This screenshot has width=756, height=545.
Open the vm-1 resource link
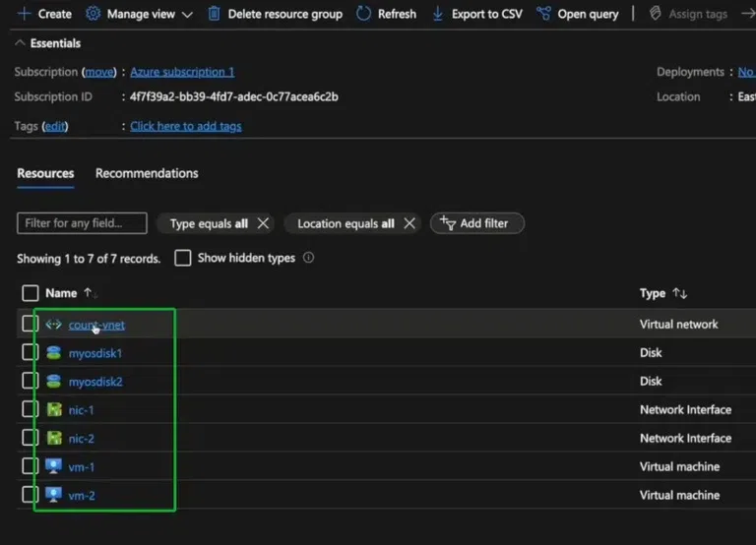[82, 467]
